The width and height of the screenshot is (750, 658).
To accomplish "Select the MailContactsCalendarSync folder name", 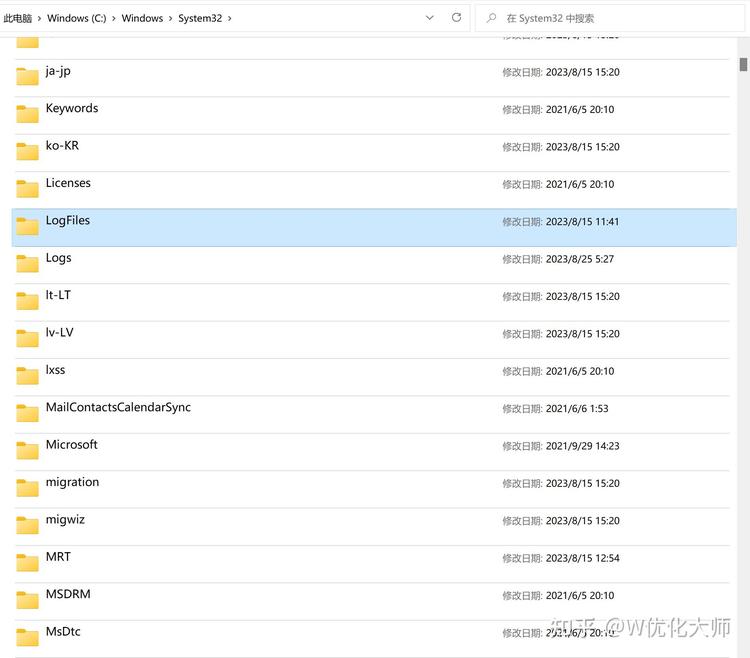I will point(118,407).
